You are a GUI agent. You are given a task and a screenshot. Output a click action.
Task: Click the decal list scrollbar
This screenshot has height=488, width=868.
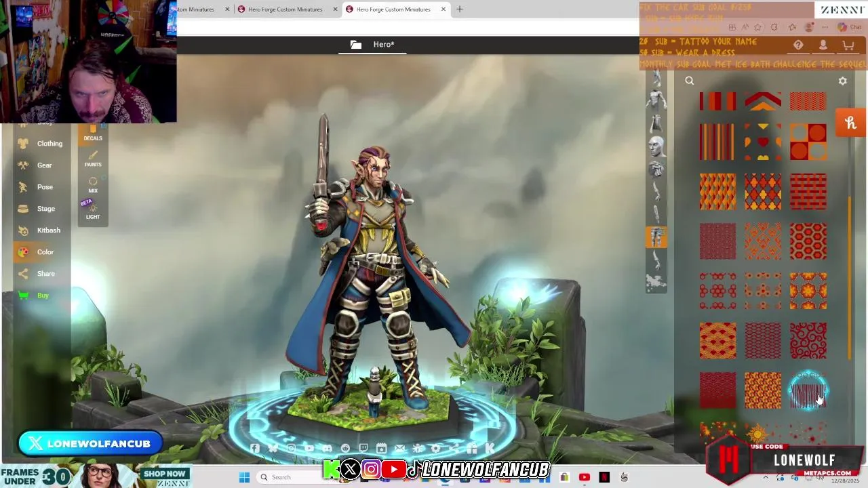[x=850, y=278]
